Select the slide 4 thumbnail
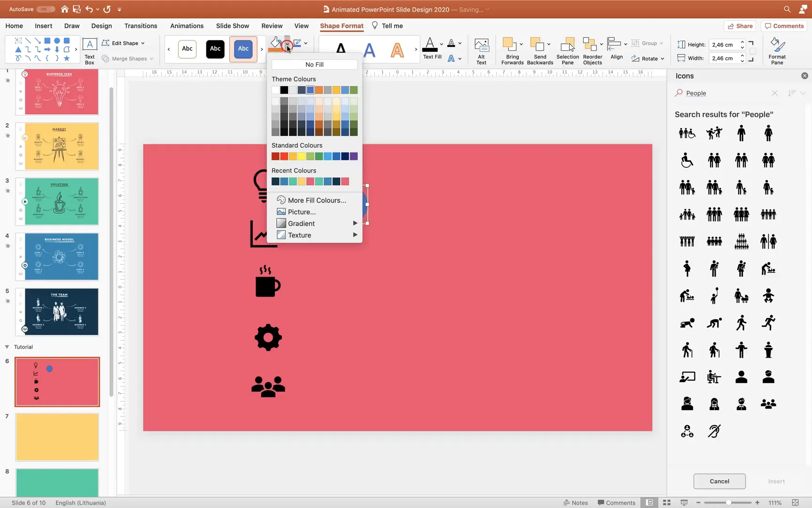This screenshot has width=812, height=508. coord(57,257)
